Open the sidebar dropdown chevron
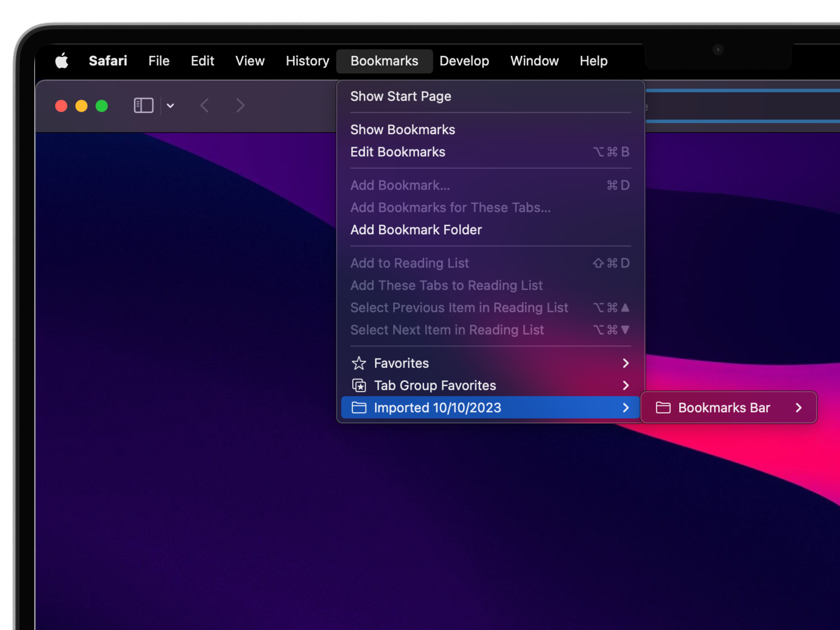Screen dimensions: 840x630 pos(170,106)
